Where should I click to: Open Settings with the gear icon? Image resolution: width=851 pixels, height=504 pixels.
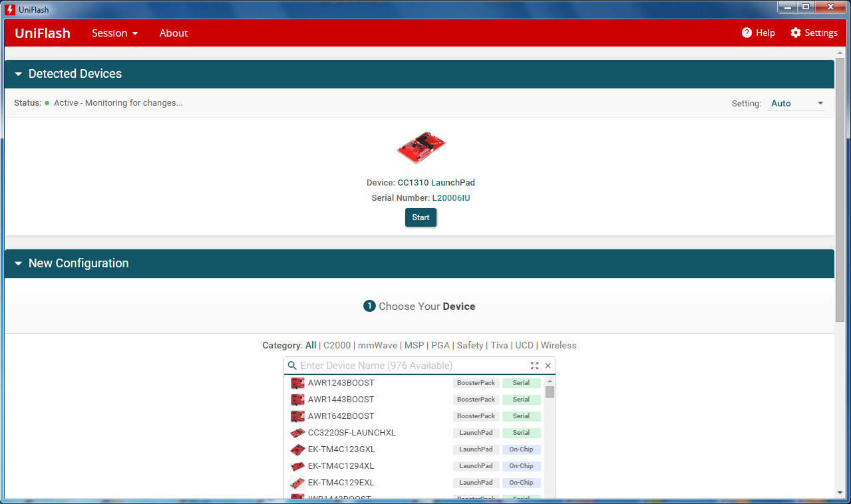click(814, 33)
